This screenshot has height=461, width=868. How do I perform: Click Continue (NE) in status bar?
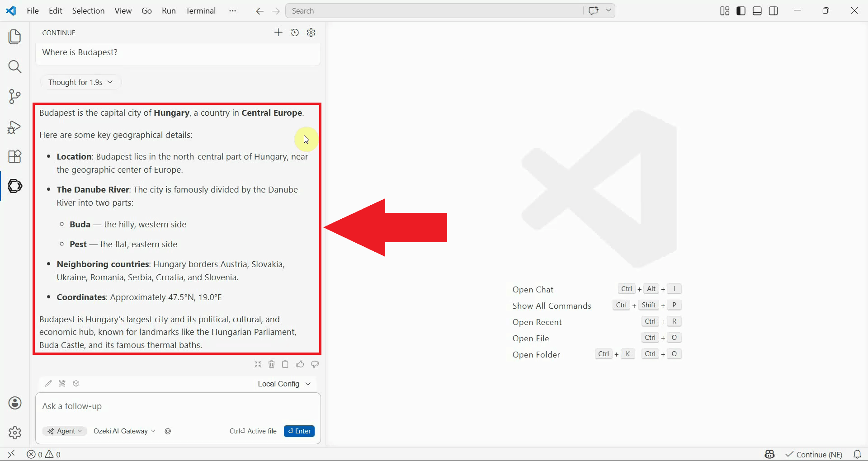(x=814, y=454)
